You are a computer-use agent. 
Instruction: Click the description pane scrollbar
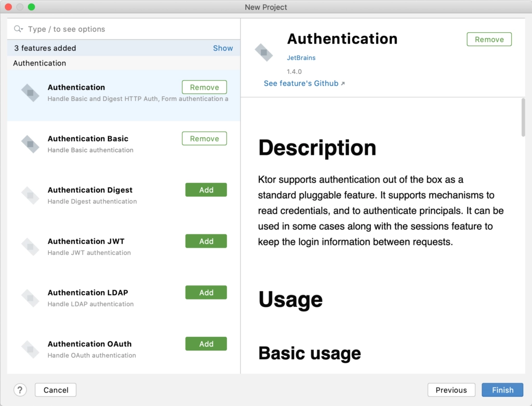(523, 117)
